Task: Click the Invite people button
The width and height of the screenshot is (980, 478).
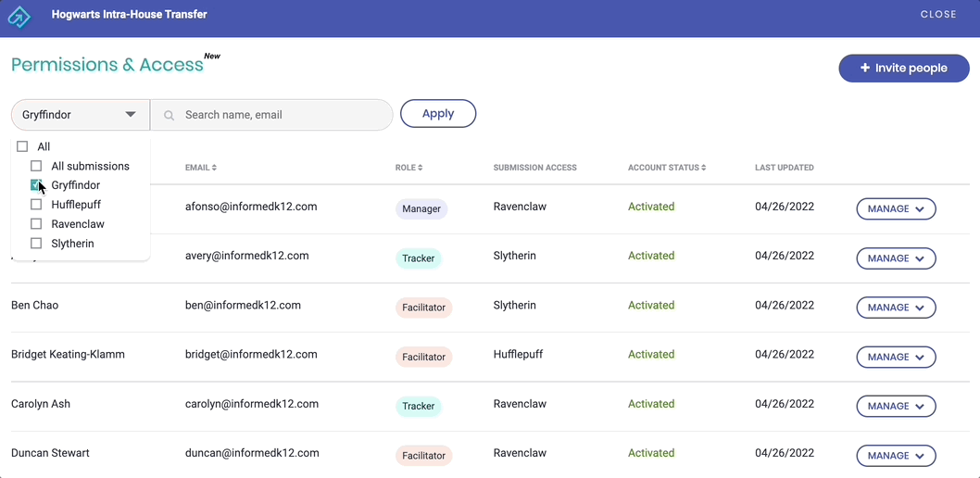Action: (904, 69)
